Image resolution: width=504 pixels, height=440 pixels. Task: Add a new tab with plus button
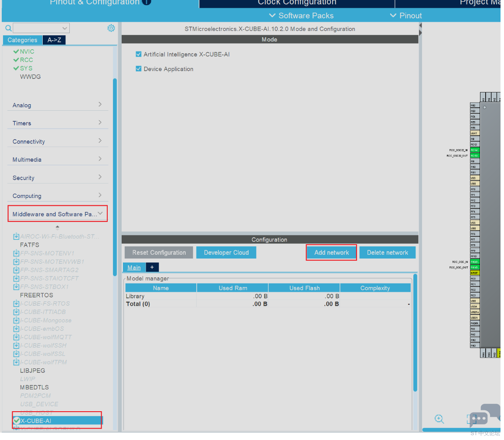coord(152,267)
